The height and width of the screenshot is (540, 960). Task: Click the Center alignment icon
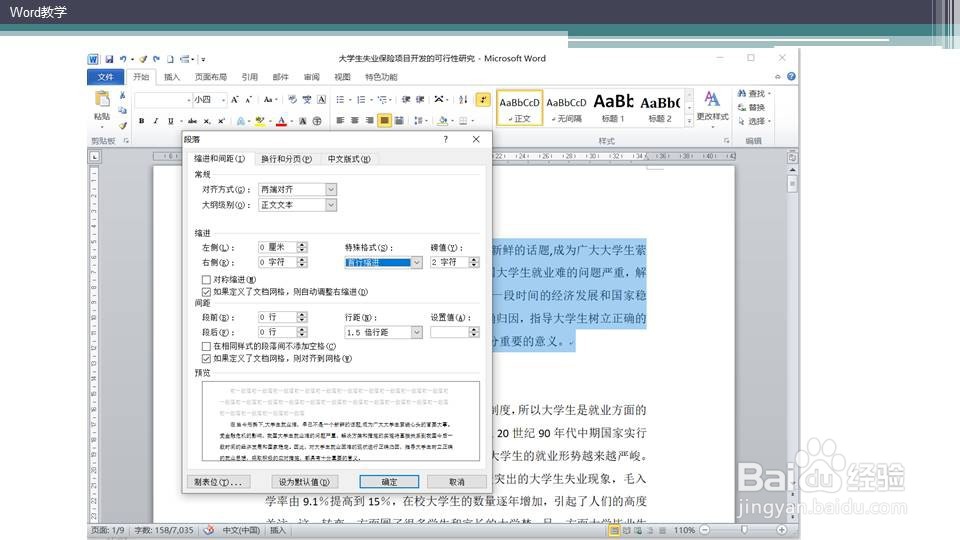pos(354,121)
